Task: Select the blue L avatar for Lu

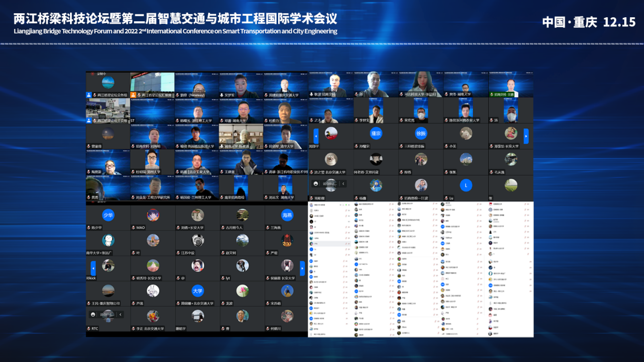Action: point(465,186)
